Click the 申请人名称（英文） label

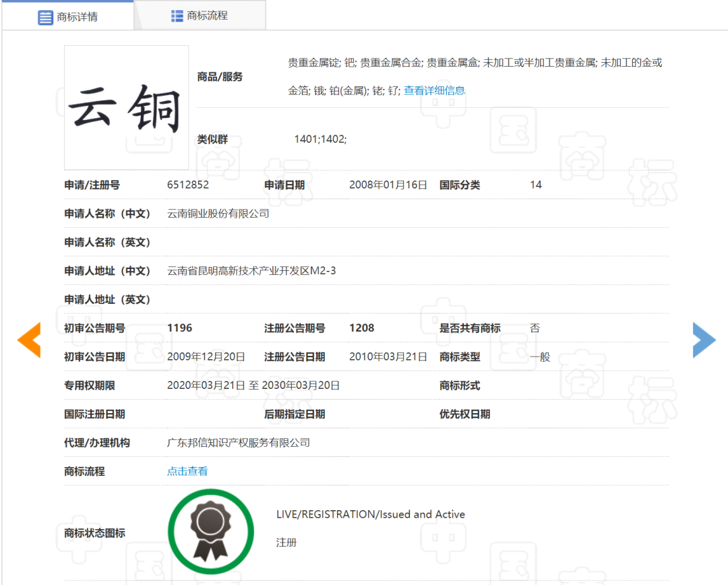pyautogui.click(x=107, y=243)
